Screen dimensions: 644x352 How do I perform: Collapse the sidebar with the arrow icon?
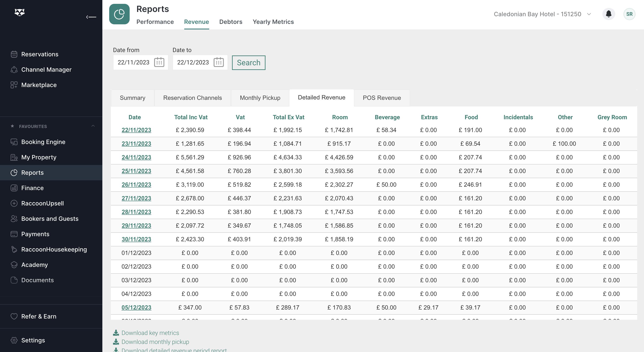(x=91, y=17)
